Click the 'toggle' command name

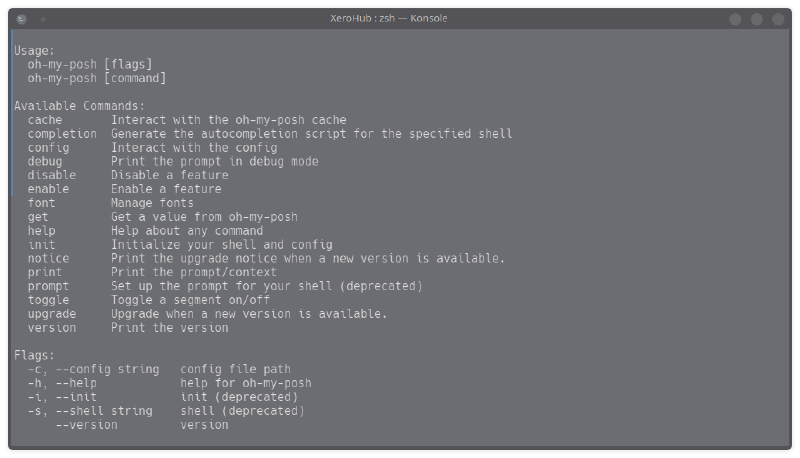click(48, 300)
